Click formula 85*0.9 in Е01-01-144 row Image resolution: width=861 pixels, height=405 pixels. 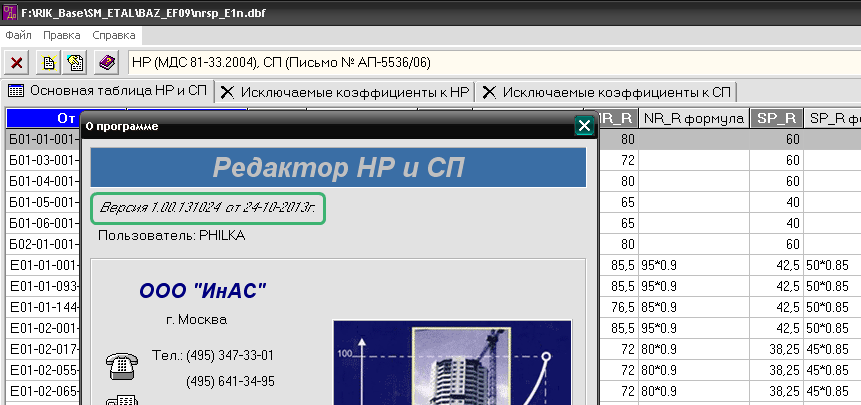(x=659, y=307)
